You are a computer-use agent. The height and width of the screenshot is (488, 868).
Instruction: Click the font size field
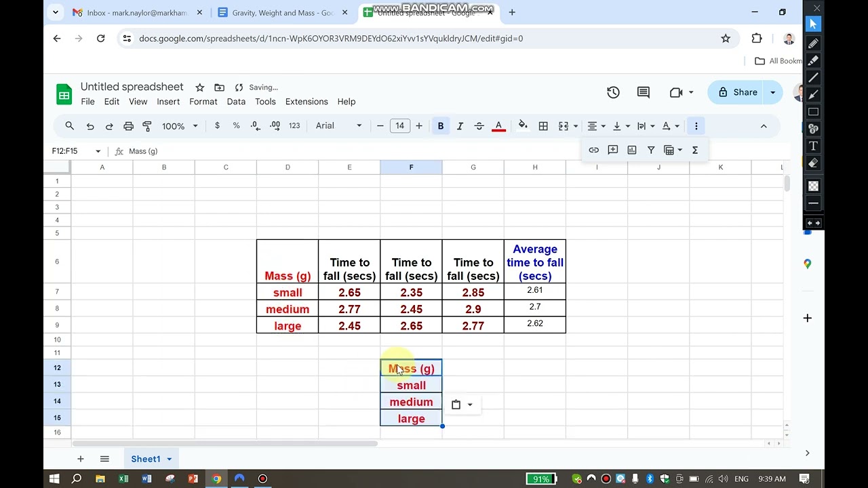(400, 126)
